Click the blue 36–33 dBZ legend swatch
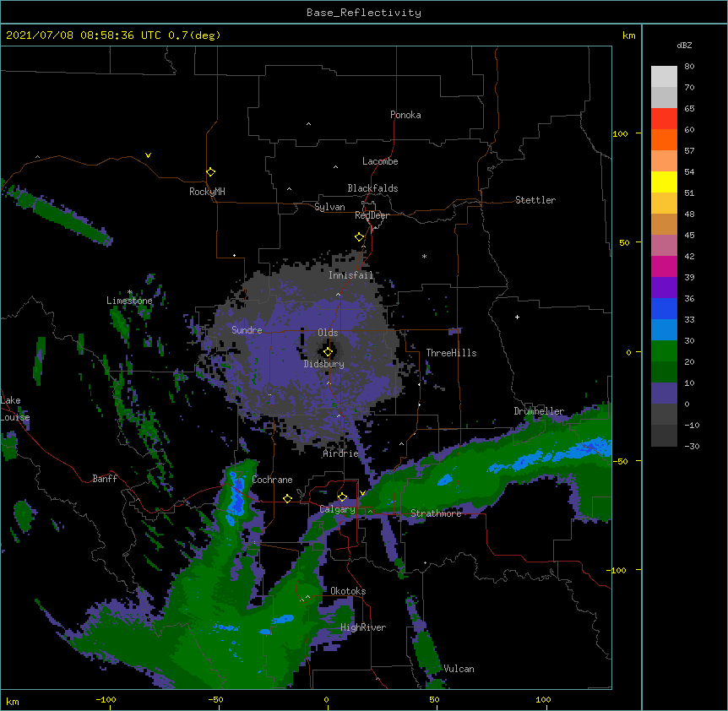This screenshot has width=728, height=711. click(664, 309)
